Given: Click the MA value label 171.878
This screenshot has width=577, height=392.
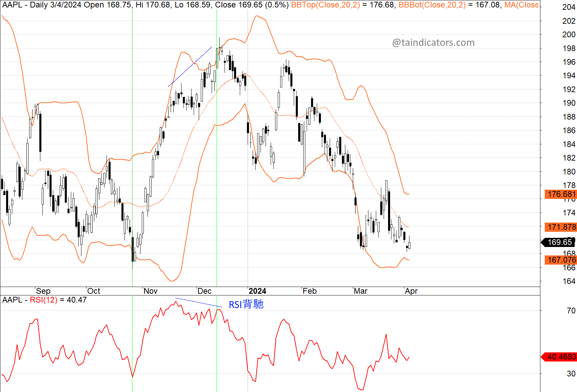Looking at the screenshot, I should pos(561,227).
